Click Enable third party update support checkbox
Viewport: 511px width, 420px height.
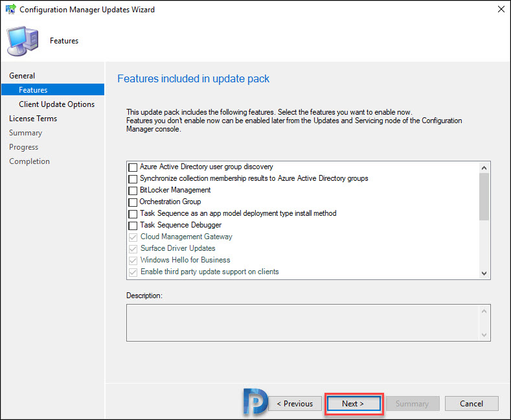[133, 272]
